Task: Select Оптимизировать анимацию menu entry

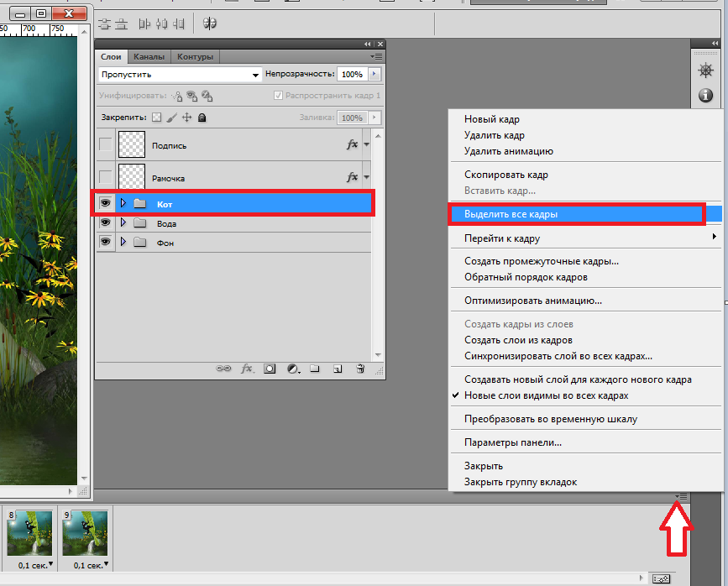Action: pos(532,300)
